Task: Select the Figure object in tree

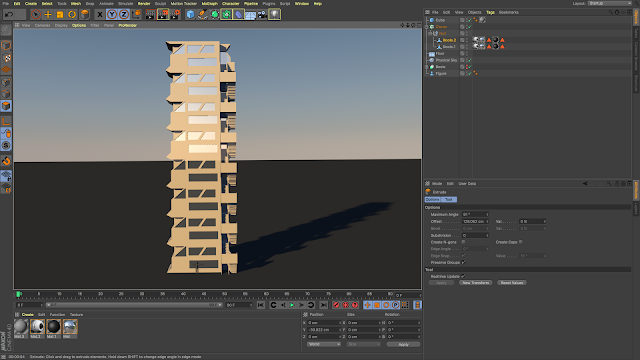Action: [441, 73]
